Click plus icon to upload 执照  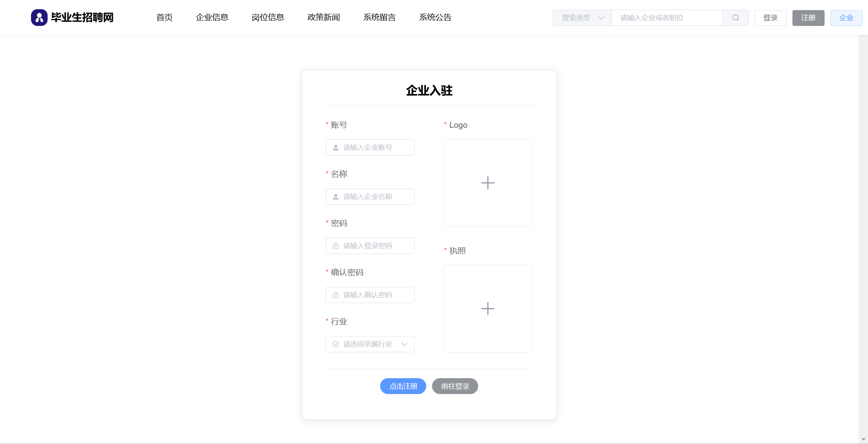(487, 309)
